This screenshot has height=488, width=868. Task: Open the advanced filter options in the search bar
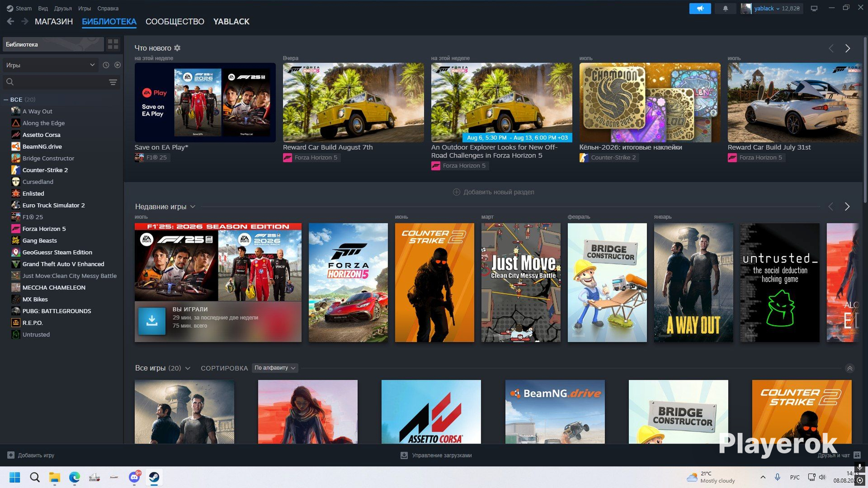(113, 82)
